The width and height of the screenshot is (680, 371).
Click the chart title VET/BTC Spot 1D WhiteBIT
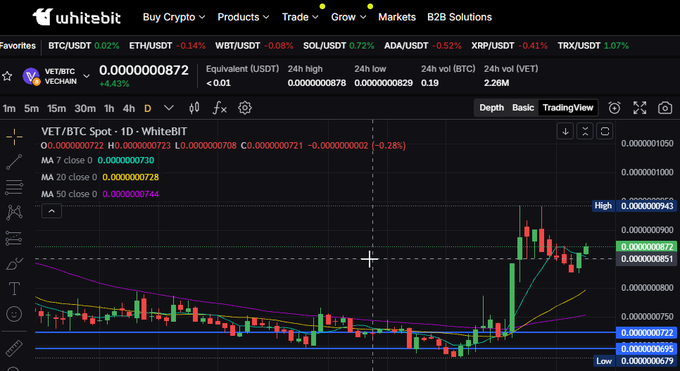114,131
